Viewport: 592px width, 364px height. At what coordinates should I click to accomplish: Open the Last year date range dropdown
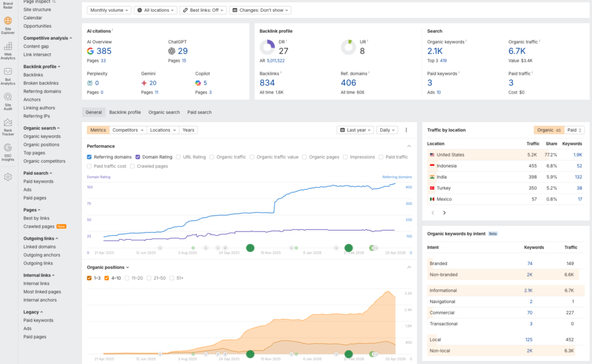pos(356,130)
